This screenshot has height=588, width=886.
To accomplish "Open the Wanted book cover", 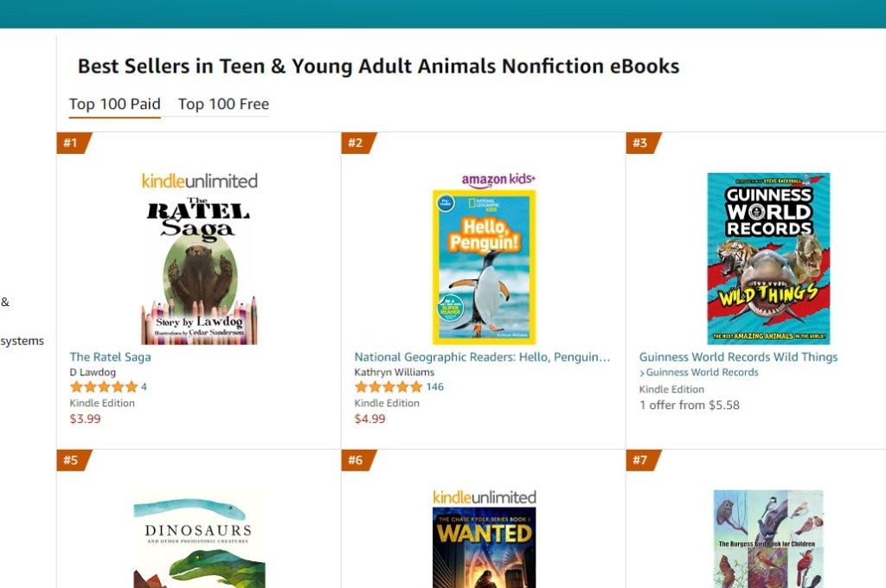I will (x=484, y=546).
